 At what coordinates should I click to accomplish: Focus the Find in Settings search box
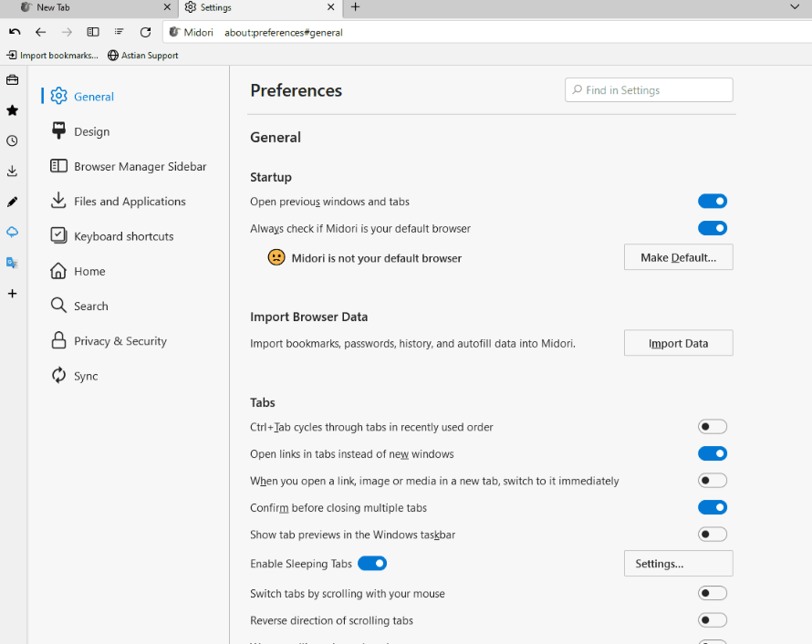click(x=649, y=90)
